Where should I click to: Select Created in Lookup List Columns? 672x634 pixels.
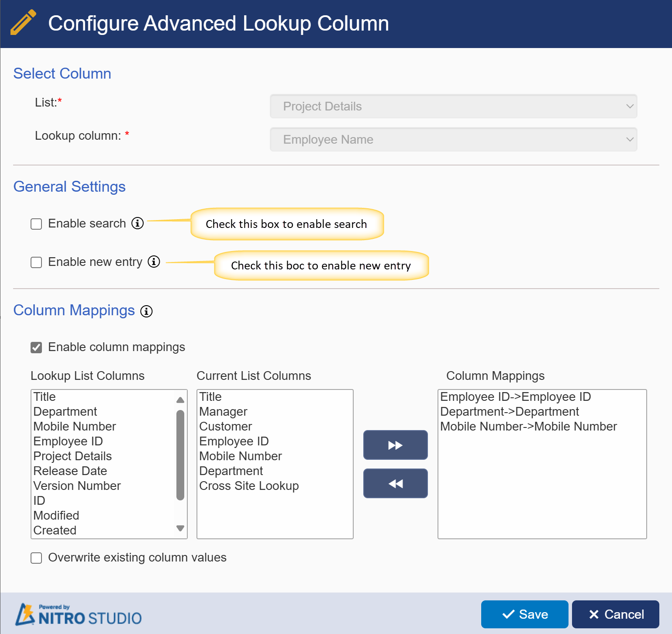click(103, 531)
